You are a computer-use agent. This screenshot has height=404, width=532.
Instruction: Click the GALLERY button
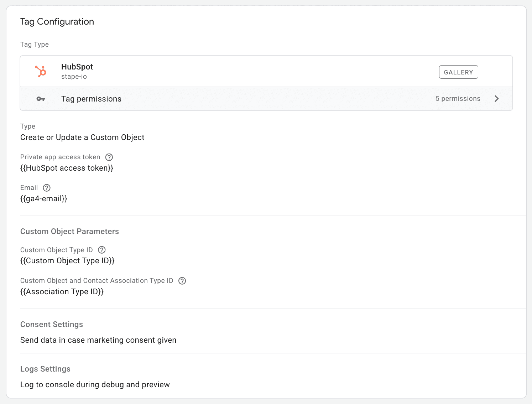click(x=458, y=72)
